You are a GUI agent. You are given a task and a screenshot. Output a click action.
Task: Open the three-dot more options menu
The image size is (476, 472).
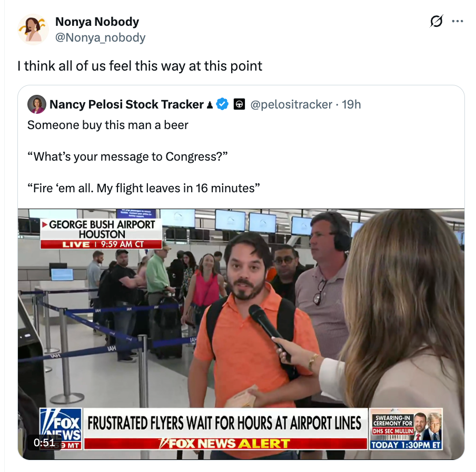click(458, 21)
